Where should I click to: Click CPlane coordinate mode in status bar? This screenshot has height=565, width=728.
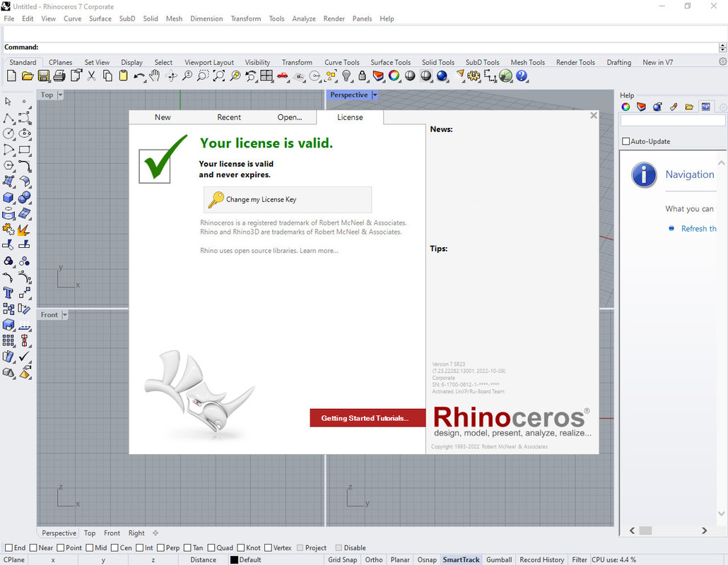click(x=14, y=560)
